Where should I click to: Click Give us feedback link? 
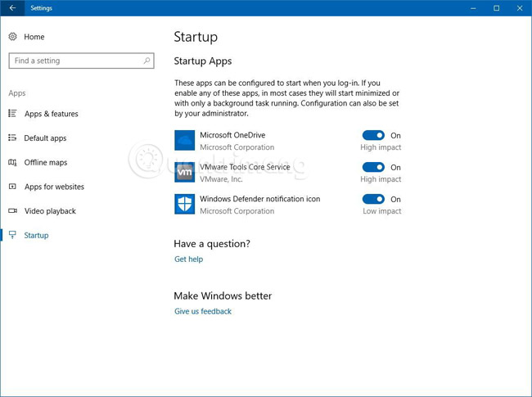tap(203, 311)
